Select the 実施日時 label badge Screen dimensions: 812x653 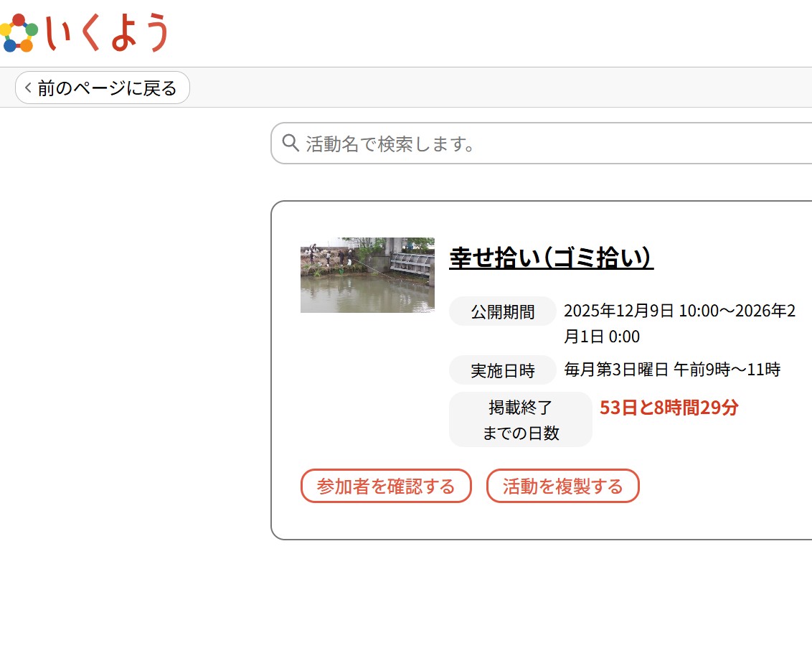502,370
